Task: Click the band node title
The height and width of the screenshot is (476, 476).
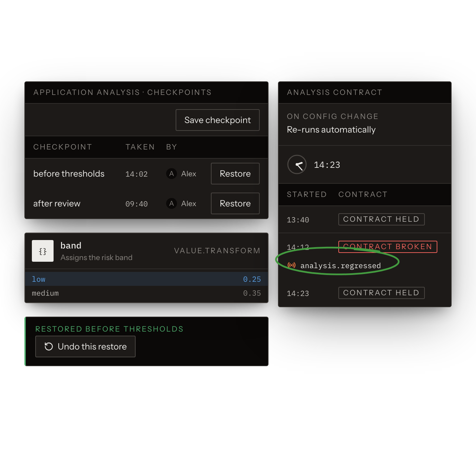Action: 71,245
